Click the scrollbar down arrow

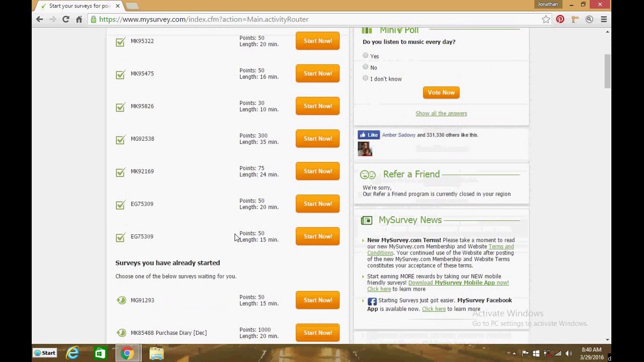point(607,340)
